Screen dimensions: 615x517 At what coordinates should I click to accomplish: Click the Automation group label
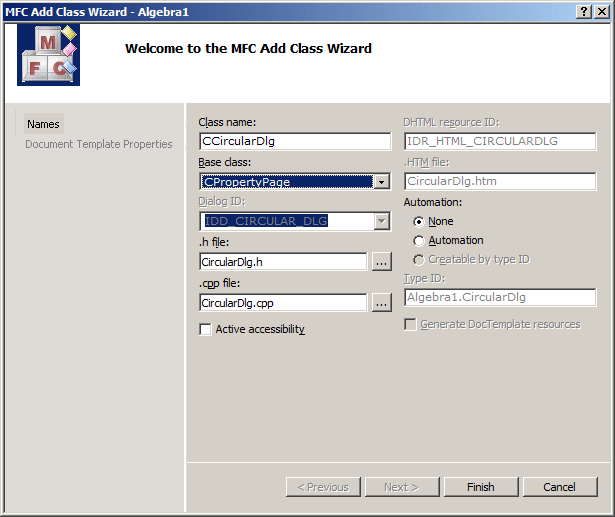433,202
